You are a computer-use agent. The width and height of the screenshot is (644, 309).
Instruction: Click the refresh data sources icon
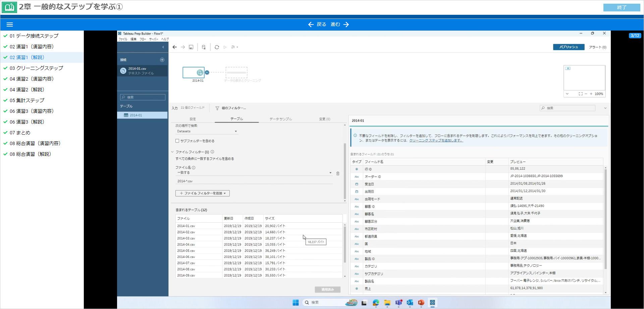(x=217, y=47)
